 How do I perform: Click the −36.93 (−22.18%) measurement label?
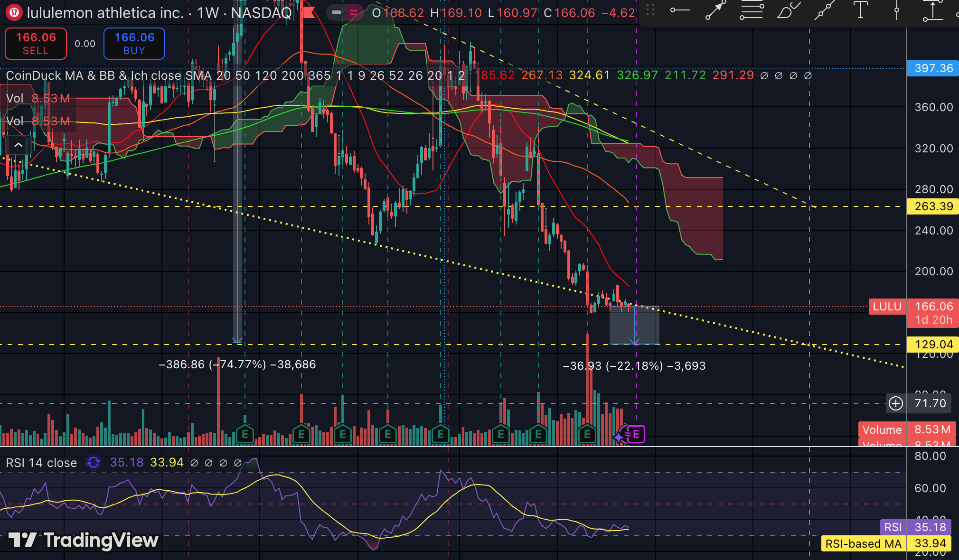634,366
